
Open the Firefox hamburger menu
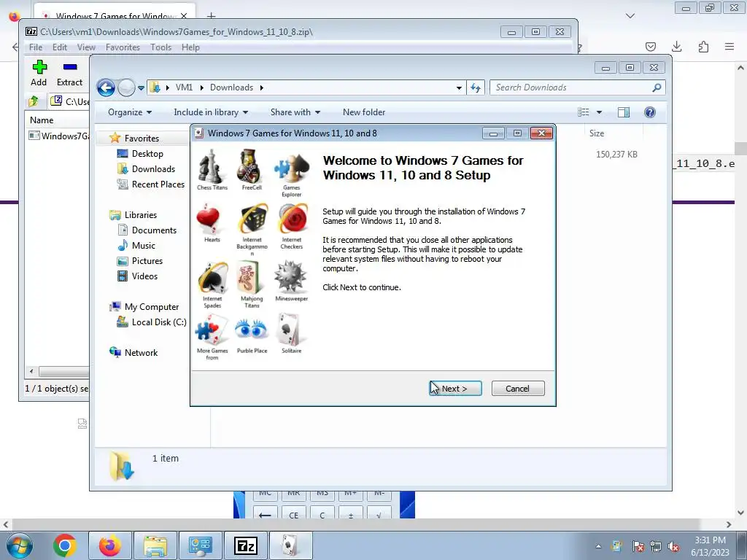[x=729, y=47]
